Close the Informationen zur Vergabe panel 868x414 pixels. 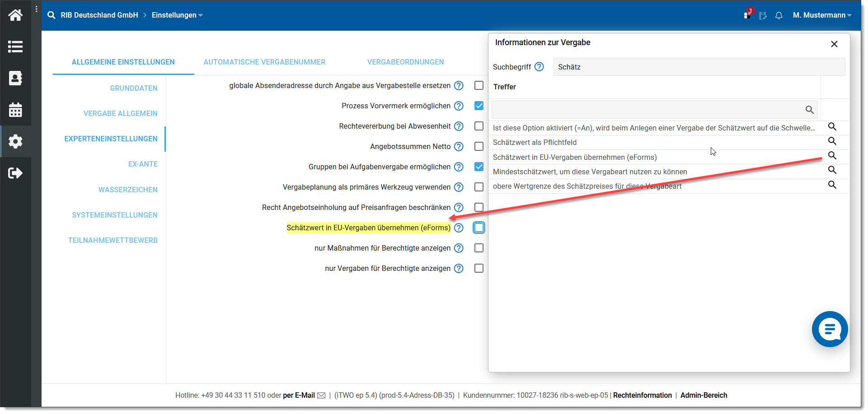834,44
